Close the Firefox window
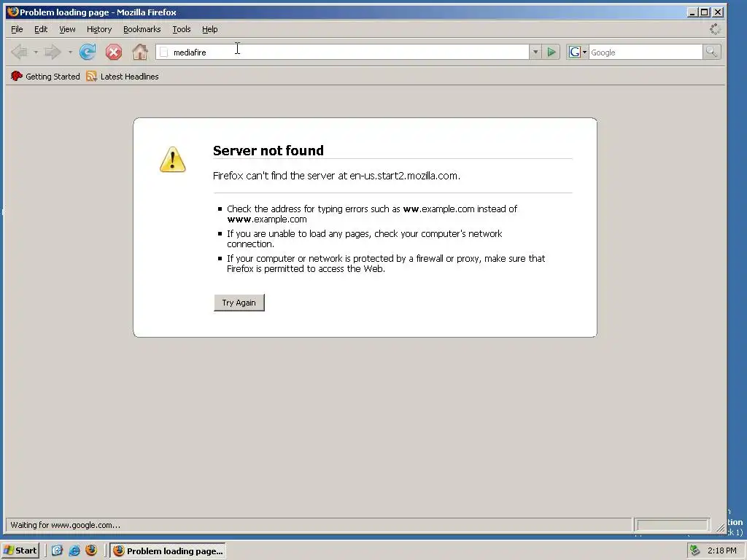 point(718,12)
